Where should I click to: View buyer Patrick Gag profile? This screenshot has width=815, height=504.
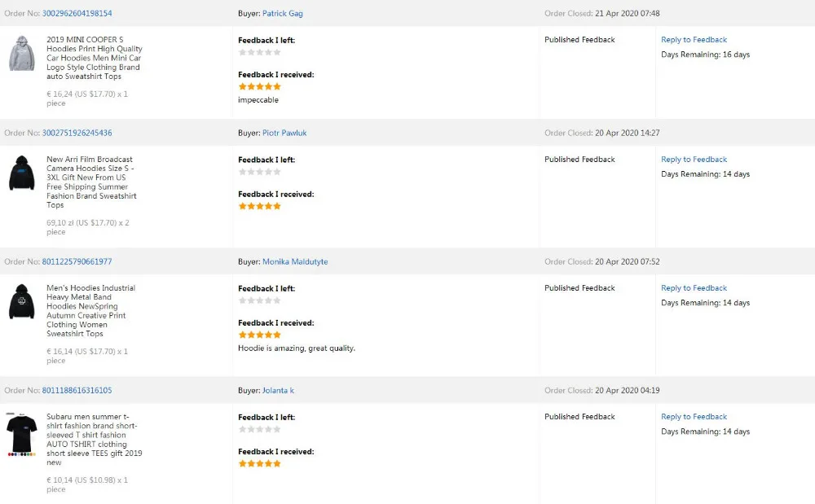point(282,14)
